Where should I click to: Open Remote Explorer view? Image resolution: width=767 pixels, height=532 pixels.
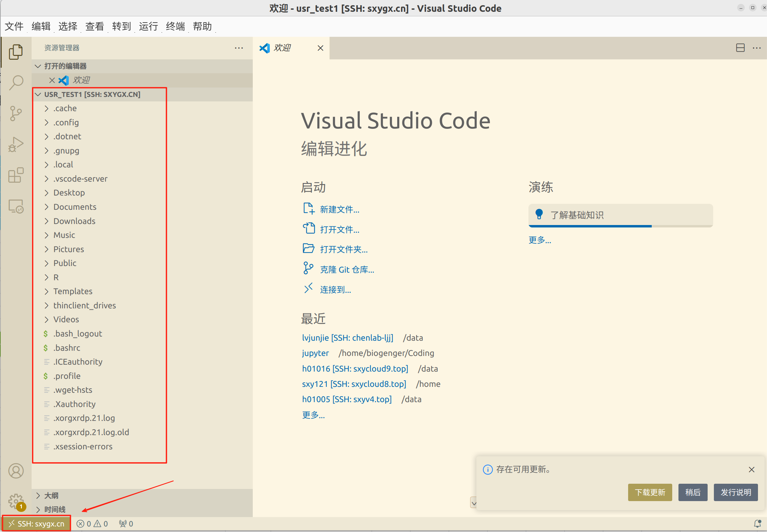pyautogui.click(x=16, y=206)
